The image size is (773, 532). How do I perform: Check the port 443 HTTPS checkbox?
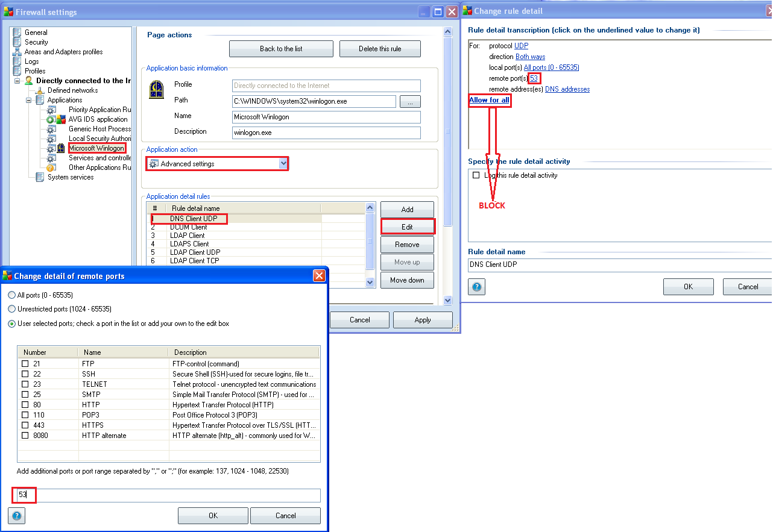[25, 425]
